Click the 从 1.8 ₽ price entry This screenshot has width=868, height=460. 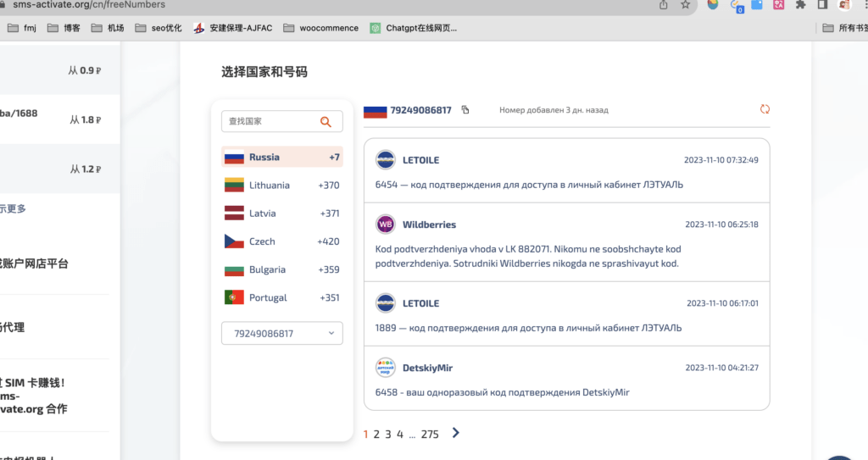point(86,119)
